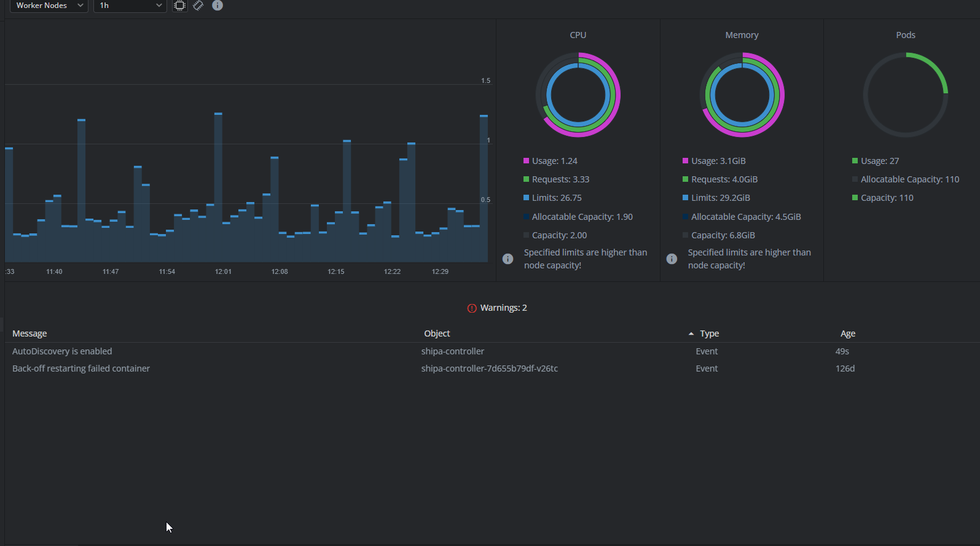Sort events by the Type column
The height and width of the screenshot is (546, 980).
click(709, 333)
